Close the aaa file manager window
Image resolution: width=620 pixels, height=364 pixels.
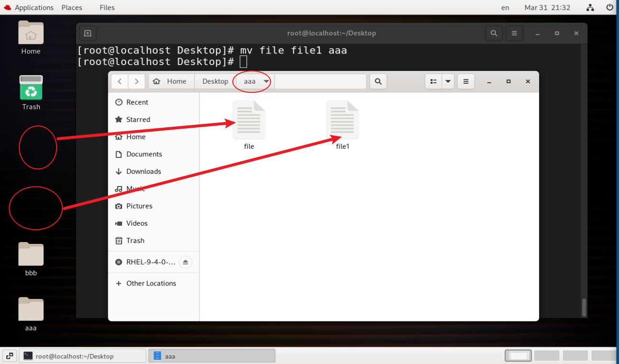[x=528, y=82]
